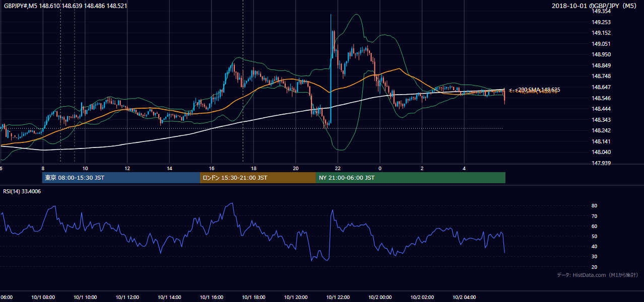Click the 10/2 00:00 date label

tap(380, 297)
